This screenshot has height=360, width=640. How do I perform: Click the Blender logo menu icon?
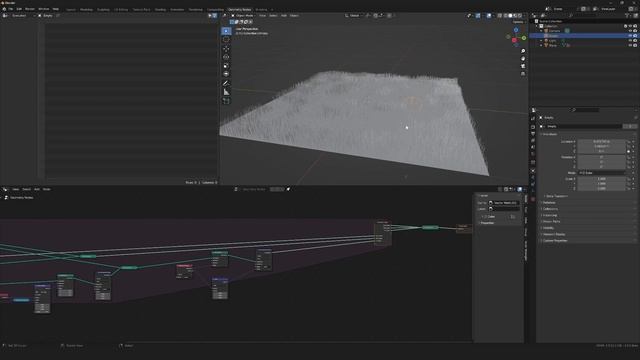click(x=4, y=9)
